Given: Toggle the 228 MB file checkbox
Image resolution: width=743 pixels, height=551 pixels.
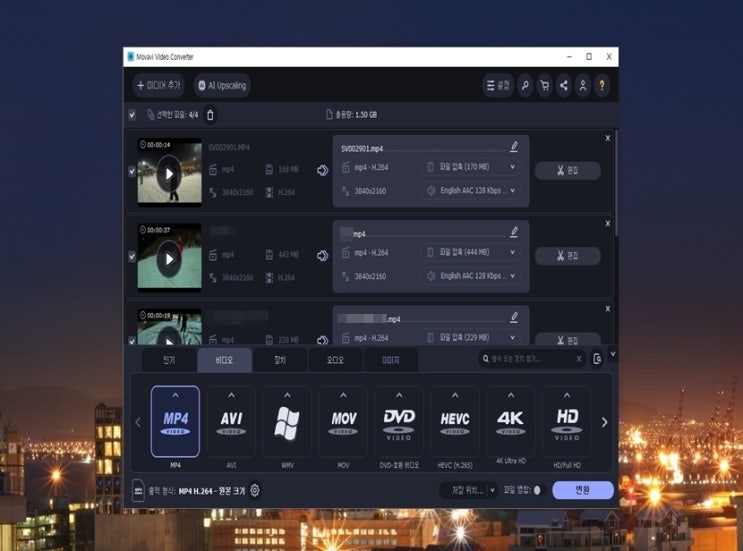Looking at the screenshot, I should point(132,340).
